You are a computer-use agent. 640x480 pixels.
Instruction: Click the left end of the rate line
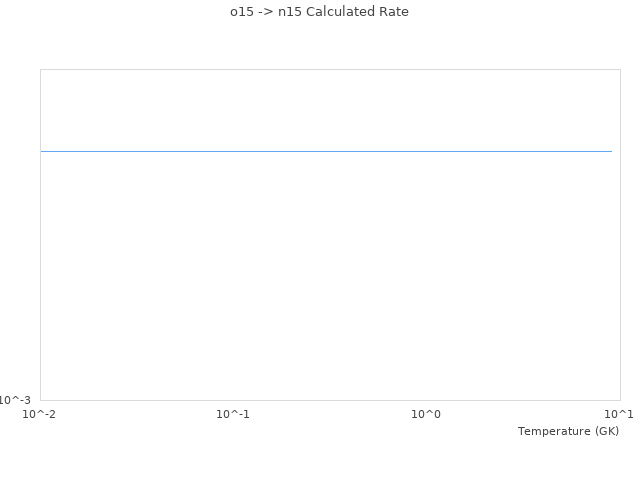pyautogui.click(x=43, y=151)
